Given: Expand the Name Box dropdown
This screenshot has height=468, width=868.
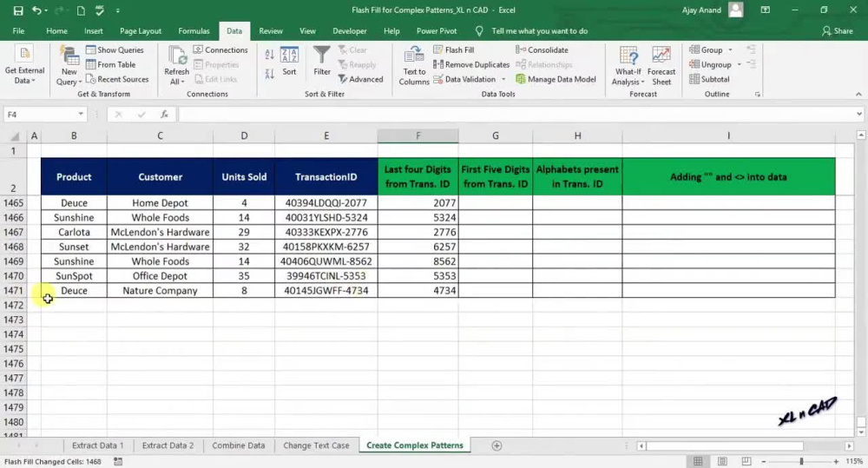Looking at the screenshot, I should coord(81,114).
